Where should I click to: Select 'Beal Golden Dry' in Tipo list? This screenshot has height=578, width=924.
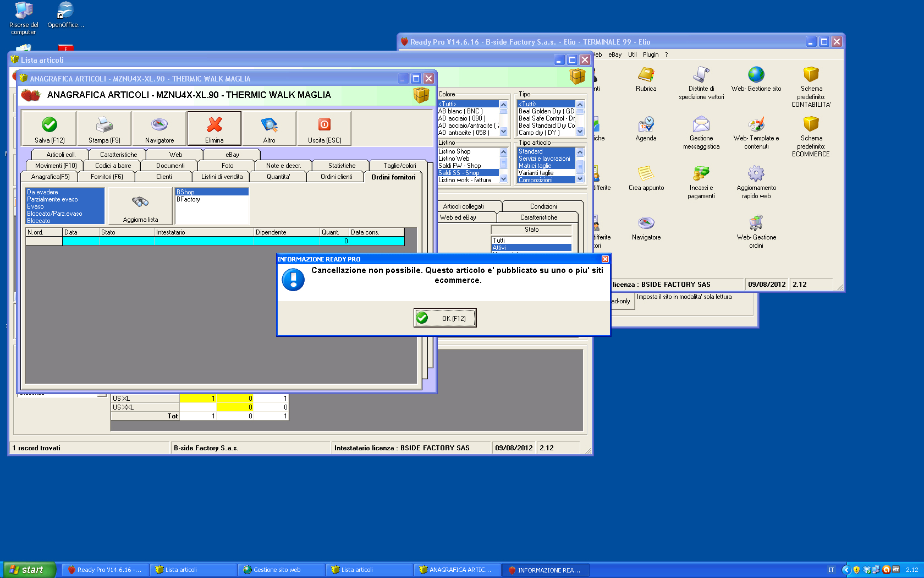tap(546, 111)
